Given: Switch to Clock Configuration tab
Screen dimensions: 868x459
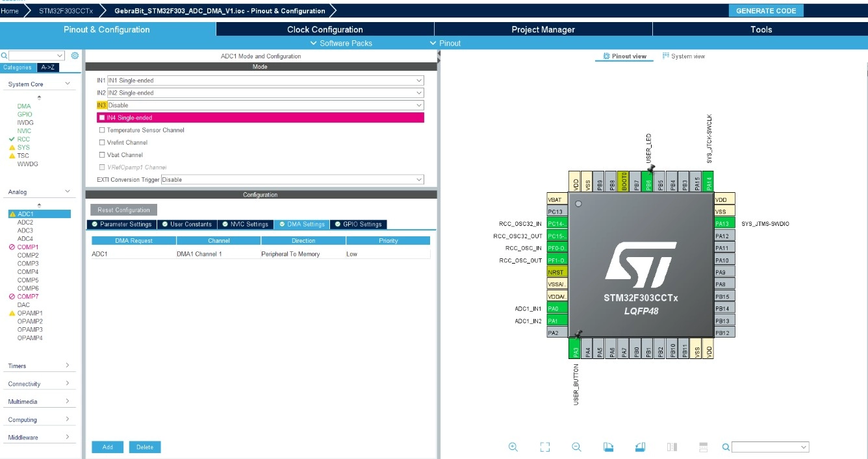Looking at the screenshot, I should 325,29.
